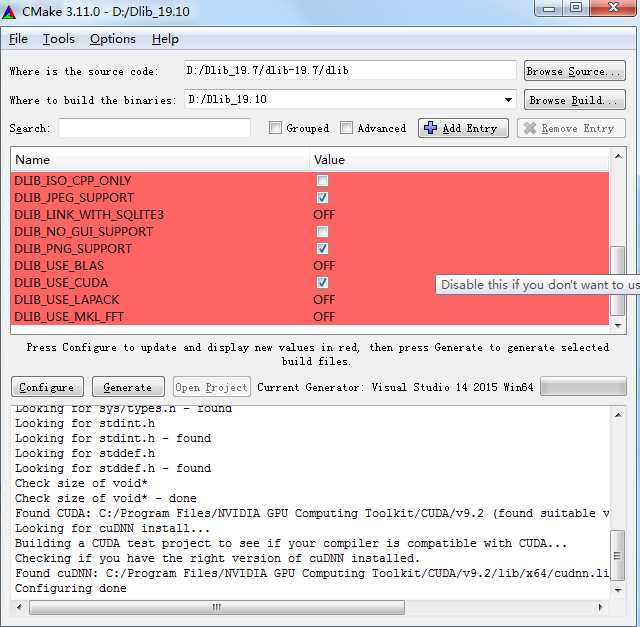Click the progress bar beside Current Generator

click(583, 387)
